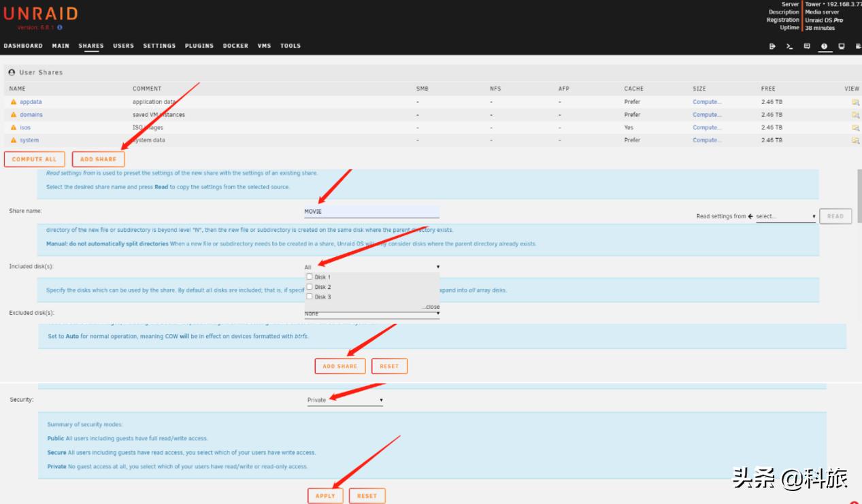862x504 pixels.
Task: Check the Disk 1 checkbox
Action: (310, 277)
